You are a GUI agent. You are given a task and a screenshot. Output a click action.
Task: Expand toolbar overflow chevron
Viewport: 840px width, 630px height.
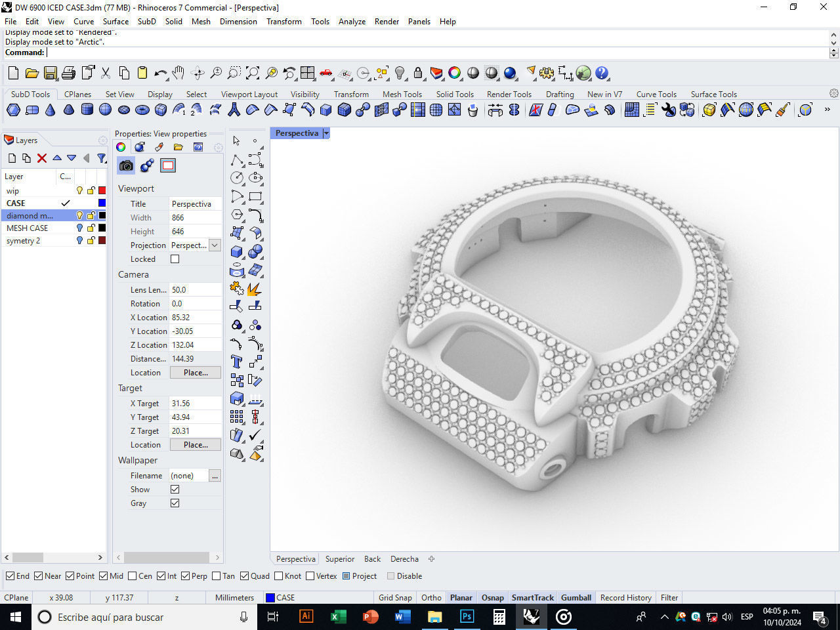click(827, 110)
